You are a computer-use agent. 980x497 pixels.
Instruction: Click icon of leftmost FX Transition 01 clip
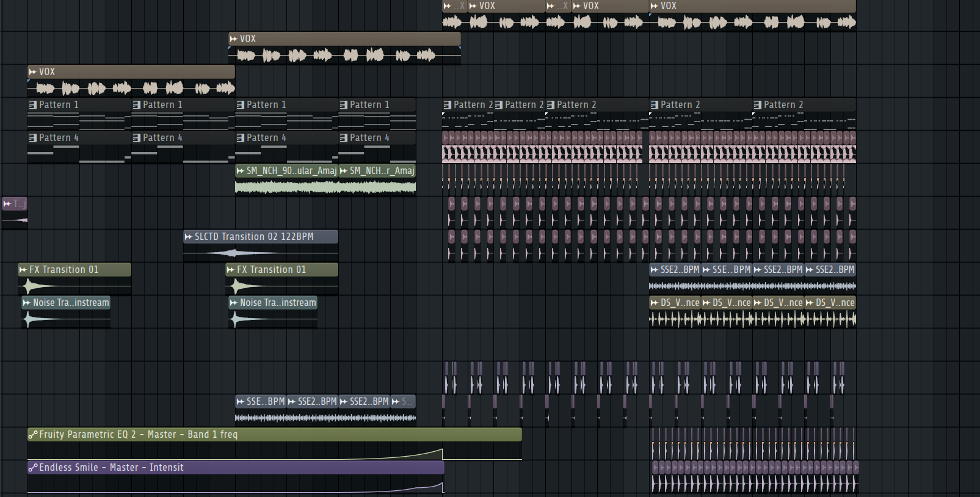(23, 270)
